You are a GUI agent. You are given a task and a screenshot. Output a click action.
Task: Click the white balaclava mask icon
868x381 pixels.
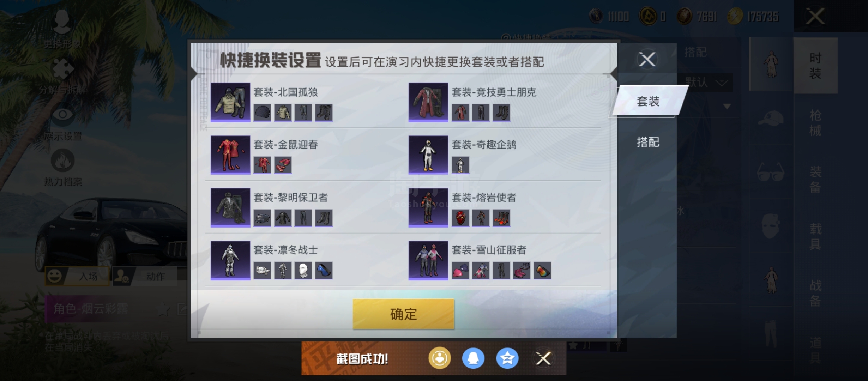click(x=303, y=271)
